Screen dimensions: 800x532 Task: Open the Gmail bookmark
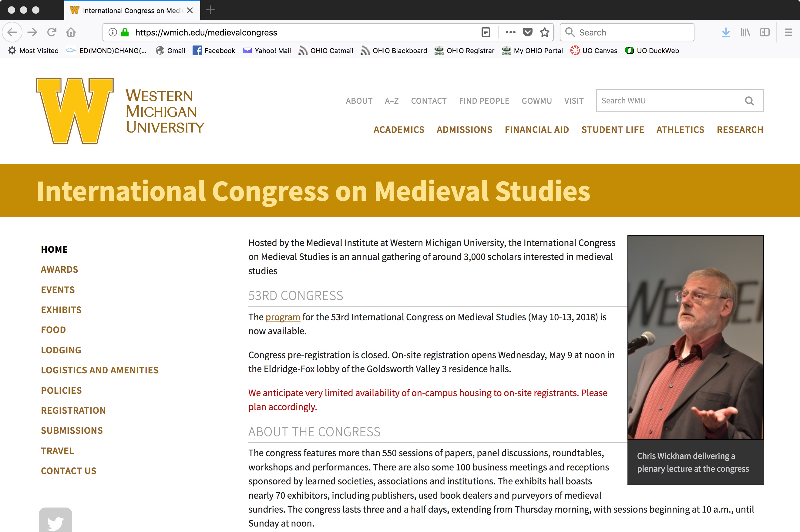click(x=170, y=51)
